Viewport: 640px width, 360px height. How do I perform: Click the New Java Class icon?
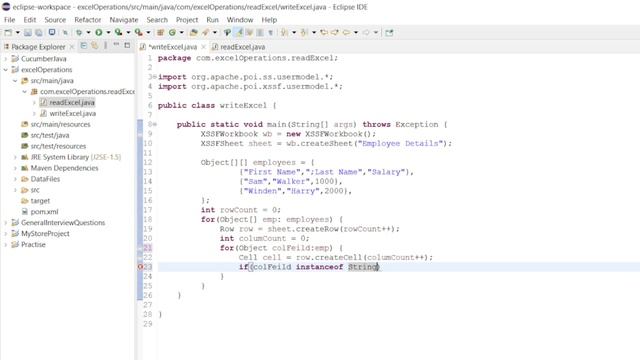pyautogui.click(x=172, y=32)
